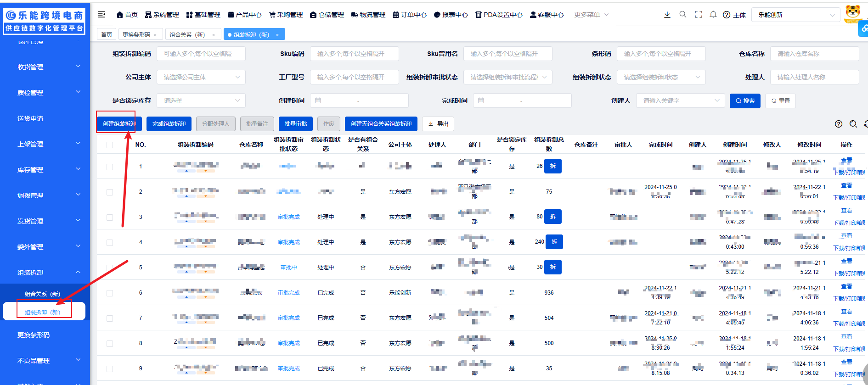Toggle the select-all checkbox in the table header
The height and width of the screenshot is (385, 868).
point(110,145)
